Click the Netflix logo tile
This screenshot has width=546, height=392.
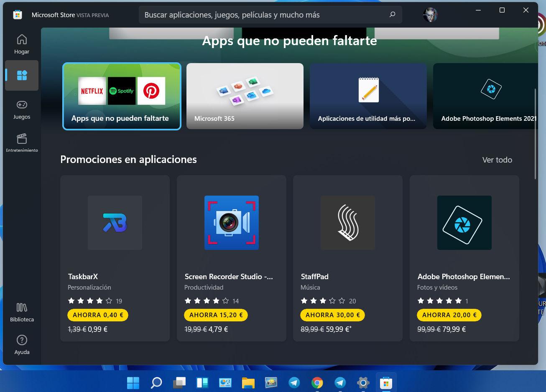[92, 91]
